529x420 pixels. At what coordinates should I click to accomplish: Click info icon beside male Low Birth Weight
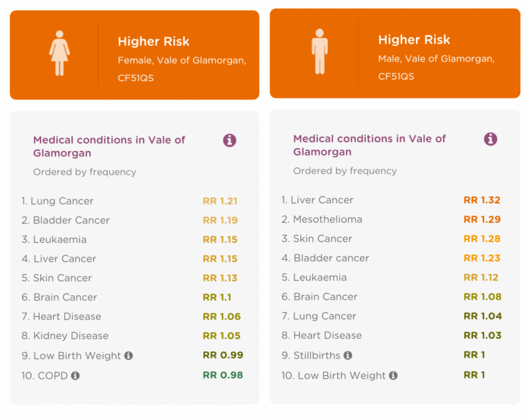pos(393,376)
